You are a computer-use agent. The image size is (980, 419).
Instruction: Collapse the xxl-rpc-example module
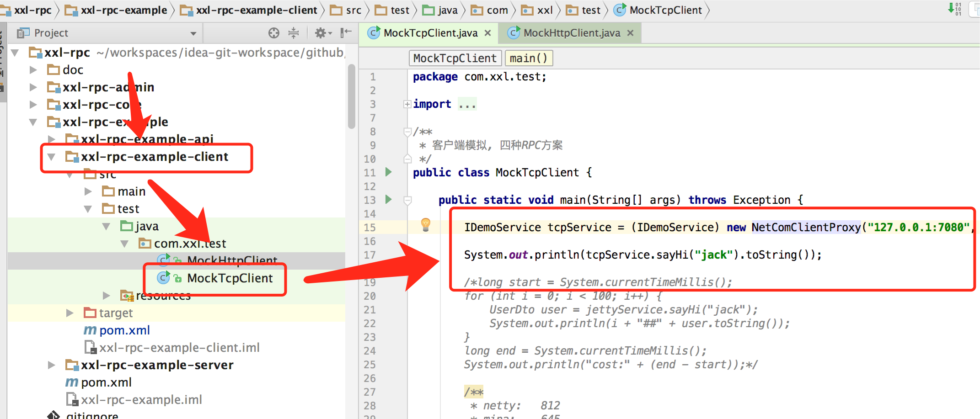[33, 122]
